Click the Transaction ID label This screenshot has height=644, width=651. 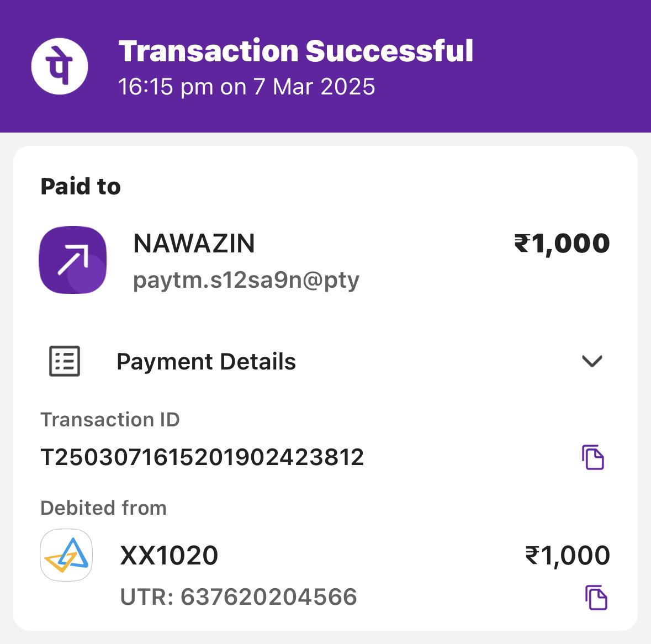(110, 420)
